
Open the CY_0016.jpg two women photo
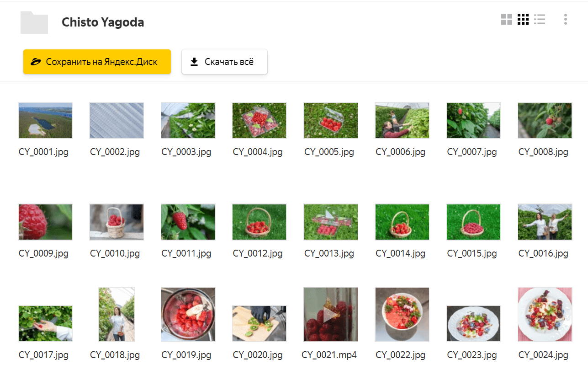click(545, 222)
